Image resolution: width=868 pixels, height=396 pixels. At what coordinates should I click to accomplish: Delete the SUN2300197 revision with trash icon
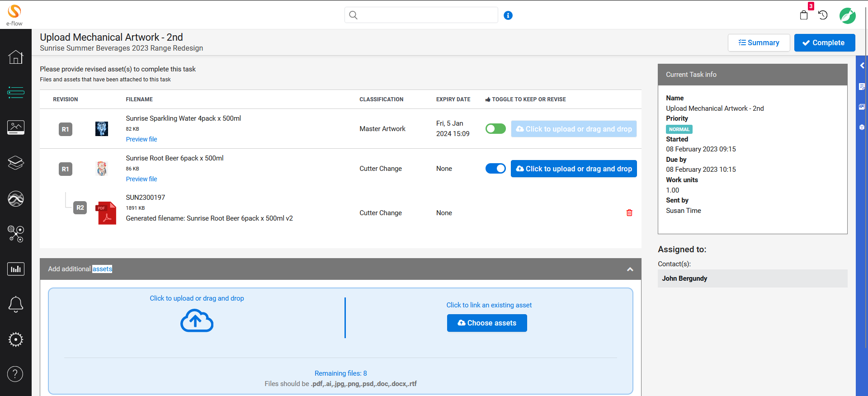pyautogui.click(x=629, y=212)
